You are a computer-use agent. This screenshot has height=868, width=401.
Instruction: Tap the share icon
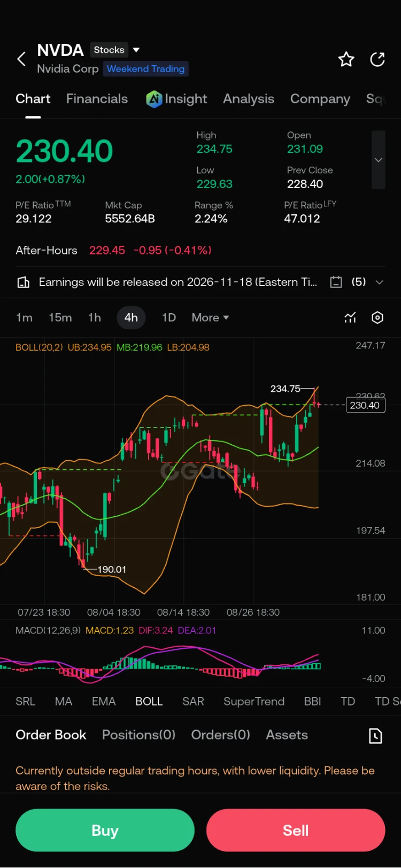(377, 59)
